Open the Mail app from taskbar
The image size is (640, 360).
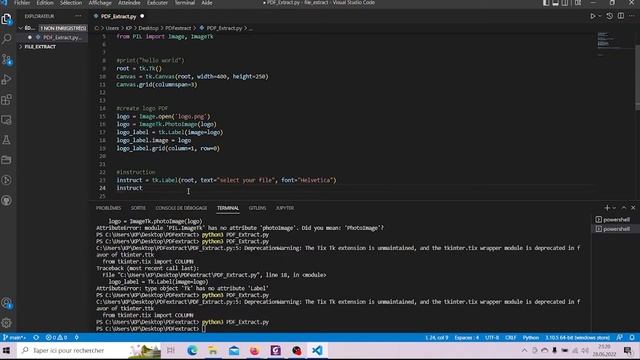(x=234, y=350)
